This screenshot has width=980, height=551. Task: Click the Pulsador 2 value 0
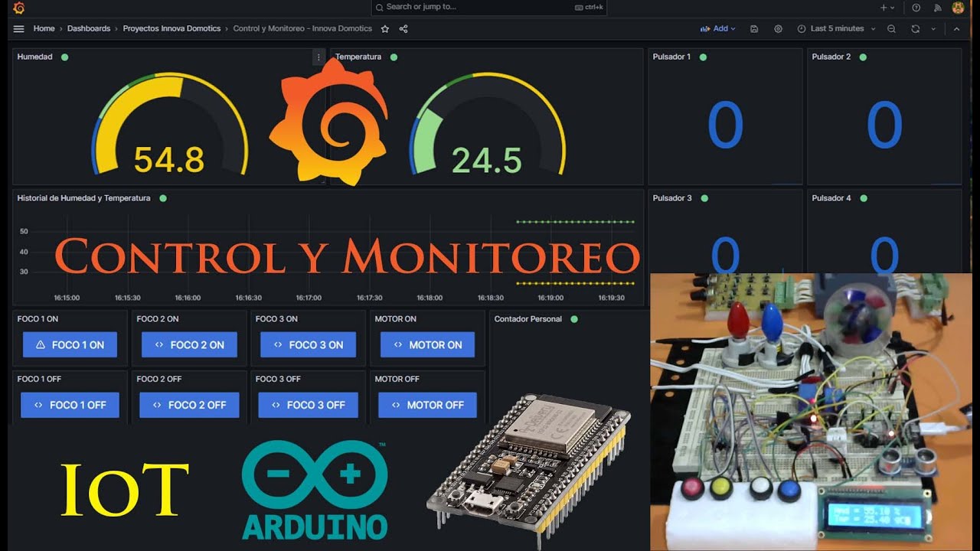(884, 126)
